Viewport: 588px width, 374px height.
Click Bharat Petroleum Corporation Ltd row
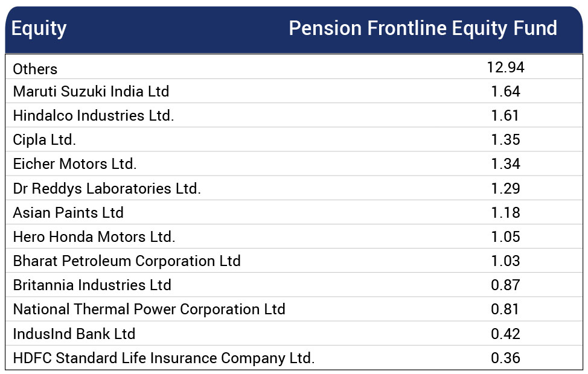click(294, 261)
